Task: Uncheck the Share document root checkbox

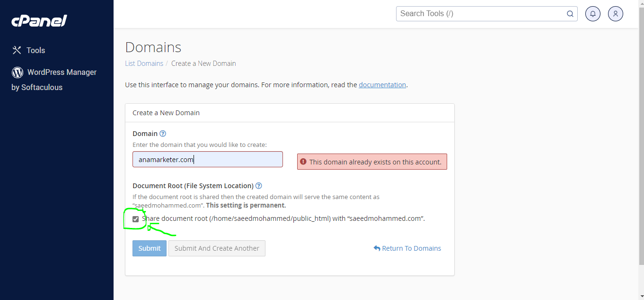Action: 136,219
